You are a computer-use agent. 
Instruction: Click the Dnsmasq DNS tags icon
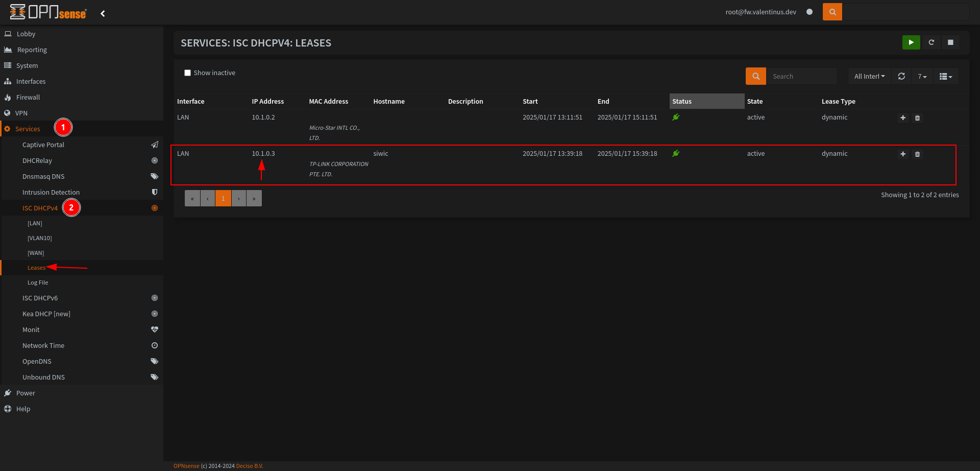(x=155, y=176)
